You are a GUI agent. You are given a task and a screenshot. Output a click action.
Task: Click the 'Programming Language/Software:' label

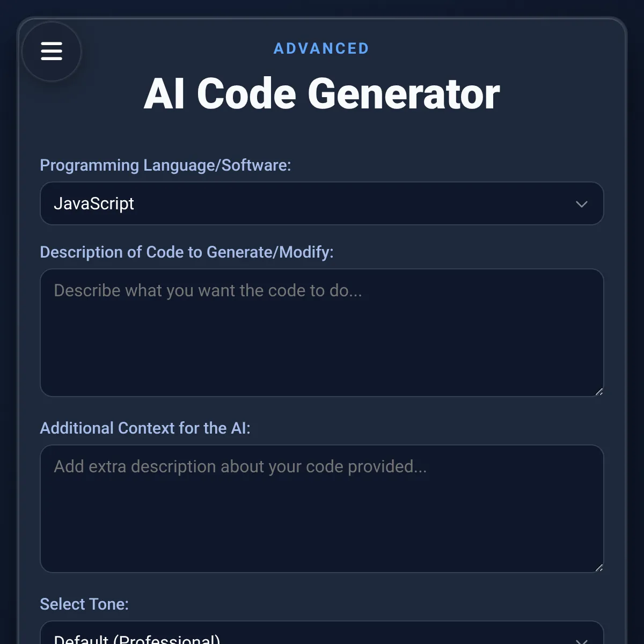[x=165, y=165]
